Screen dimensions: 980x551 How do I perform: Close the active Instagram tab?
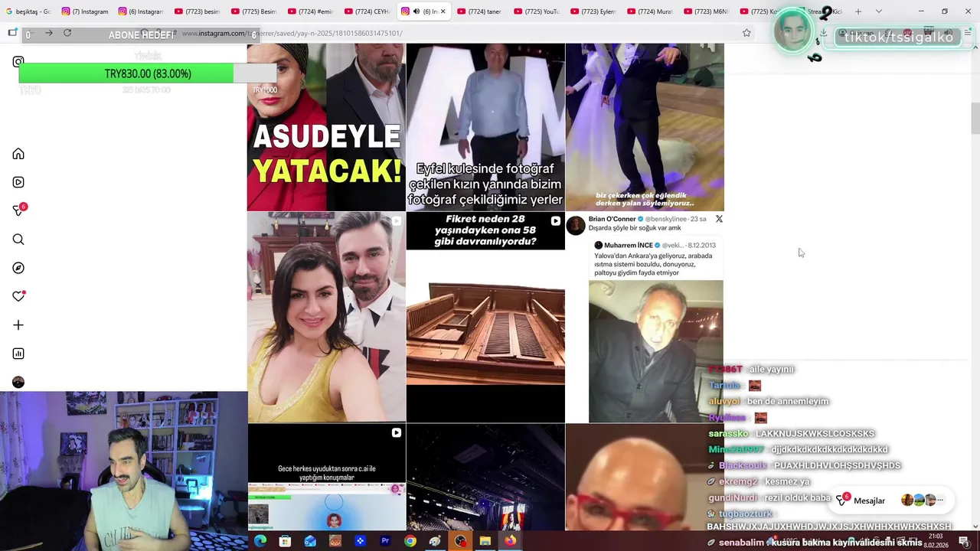tap(443, 11)
